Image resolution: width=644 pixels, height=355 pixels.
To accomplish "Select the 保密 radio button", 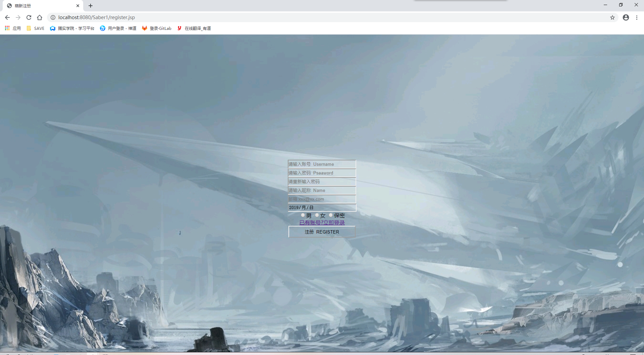I will 331,215.
